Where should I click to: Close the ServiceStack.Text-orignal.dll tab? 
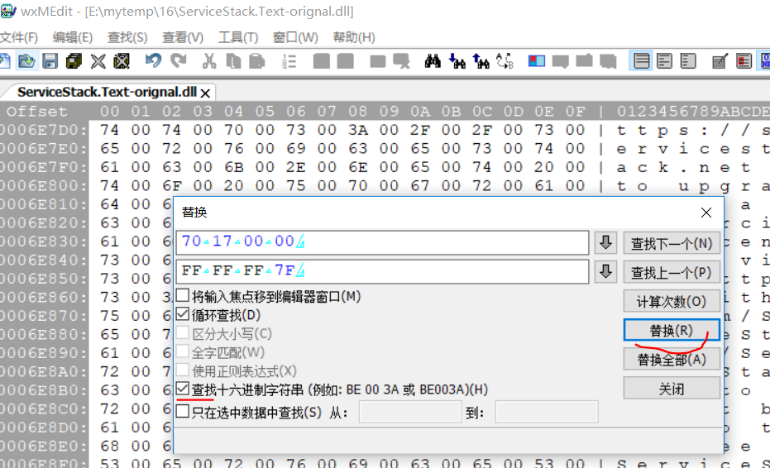(x=206, y=92)
